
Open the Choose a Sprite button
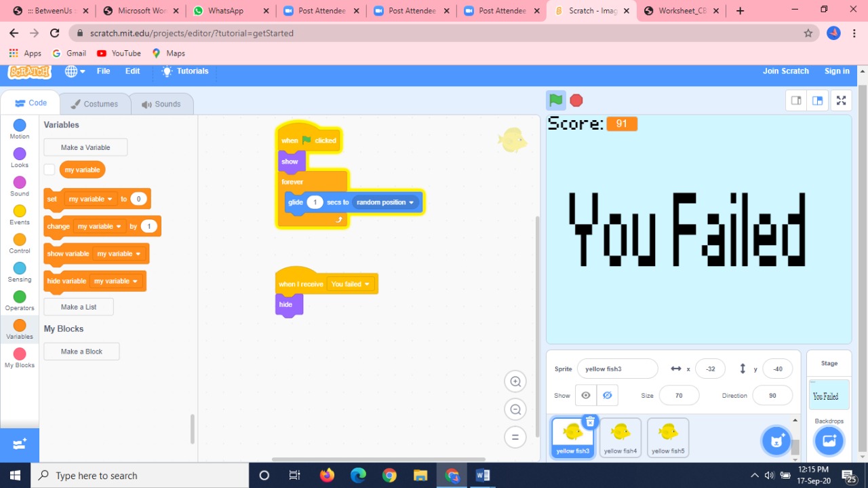(776, 440)
